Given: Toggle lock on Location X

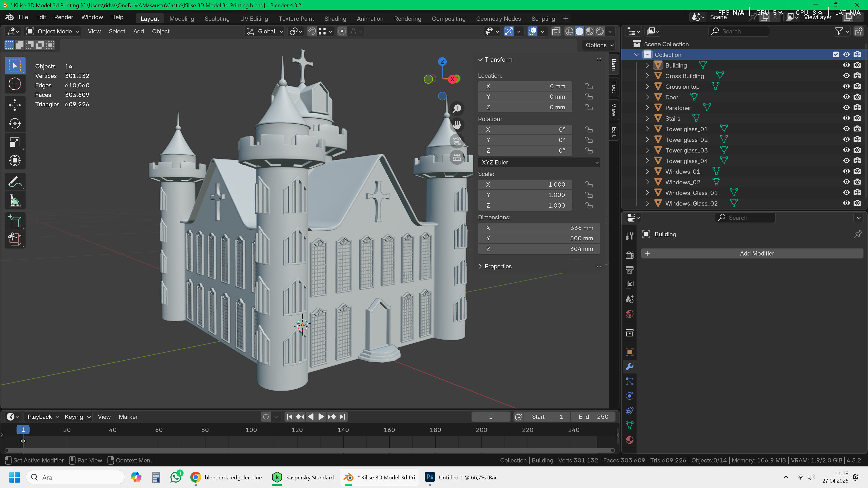Looking at the screenshot, I should pyautogui.click(x=589, y=86).
